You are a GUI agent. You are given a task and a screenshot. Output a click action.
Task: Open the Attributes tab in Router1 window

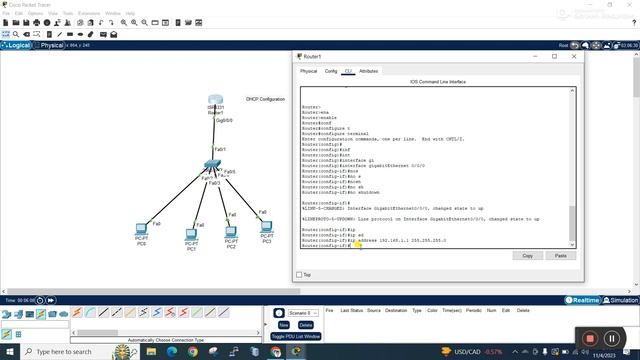pyautogui.click(x=369, y=71)
